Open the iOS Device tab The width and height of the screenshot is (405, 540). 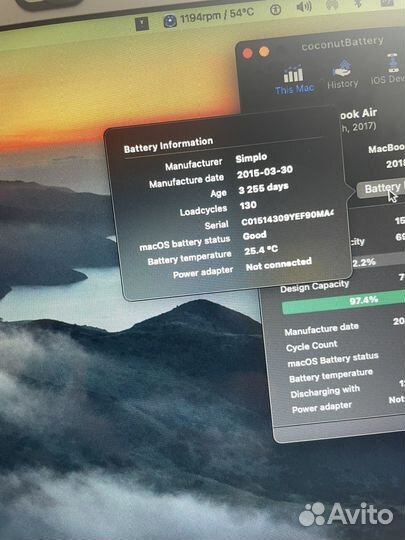tap(388, 69)
